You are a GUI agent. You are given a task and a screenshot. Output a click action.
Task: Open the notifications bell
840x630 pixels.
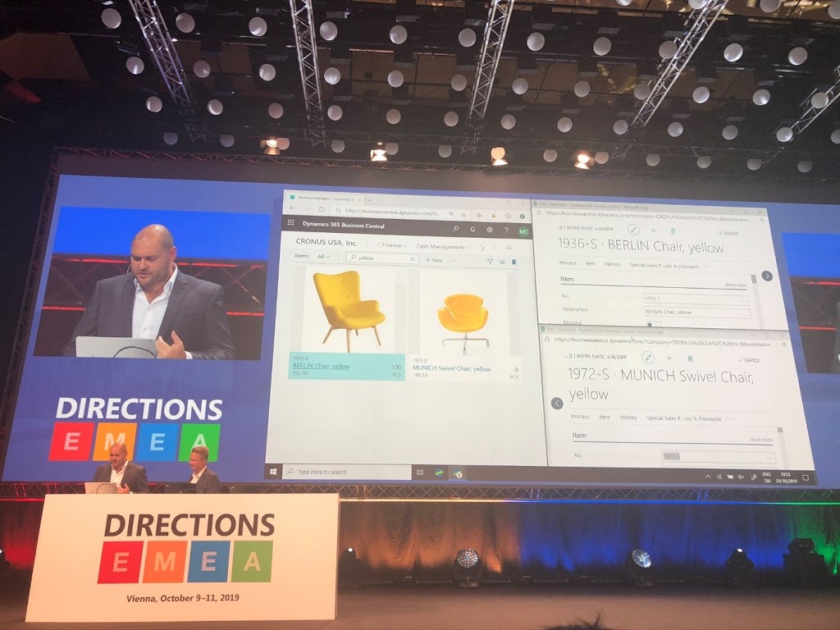pos(472,230)
